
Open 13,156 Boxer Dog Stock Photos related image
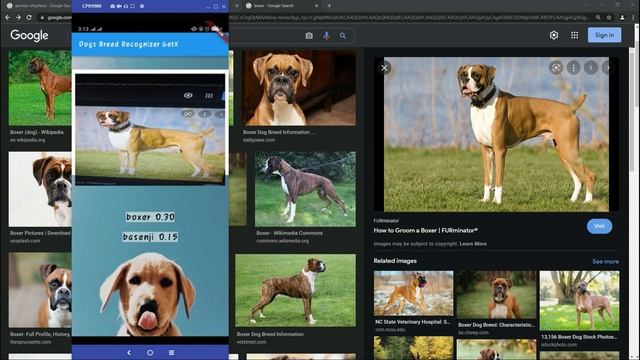point(579,300)
